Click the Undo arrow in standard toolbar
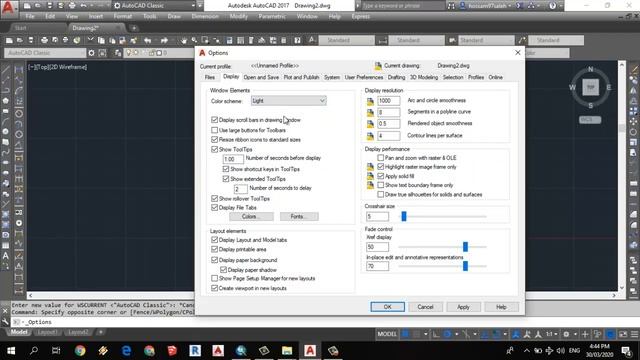Screen dimensions: 640x360 point(148,40)
